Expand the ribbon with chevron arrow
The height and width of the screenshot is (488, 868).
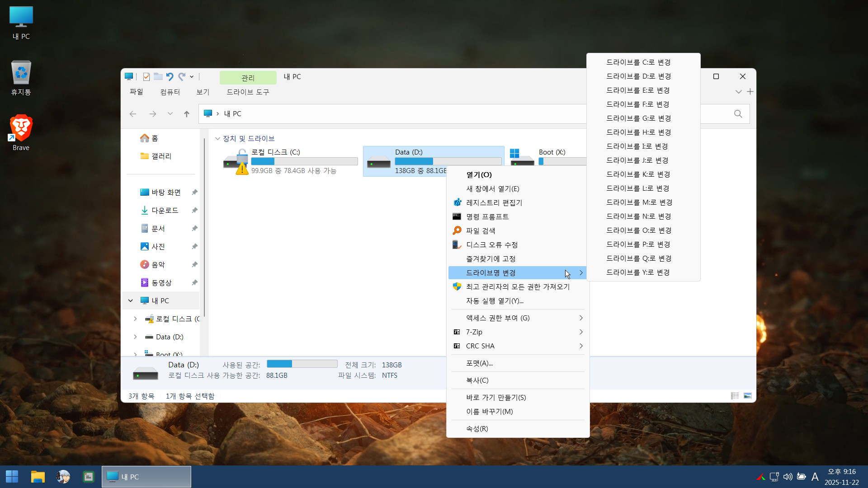coord(738,92)
